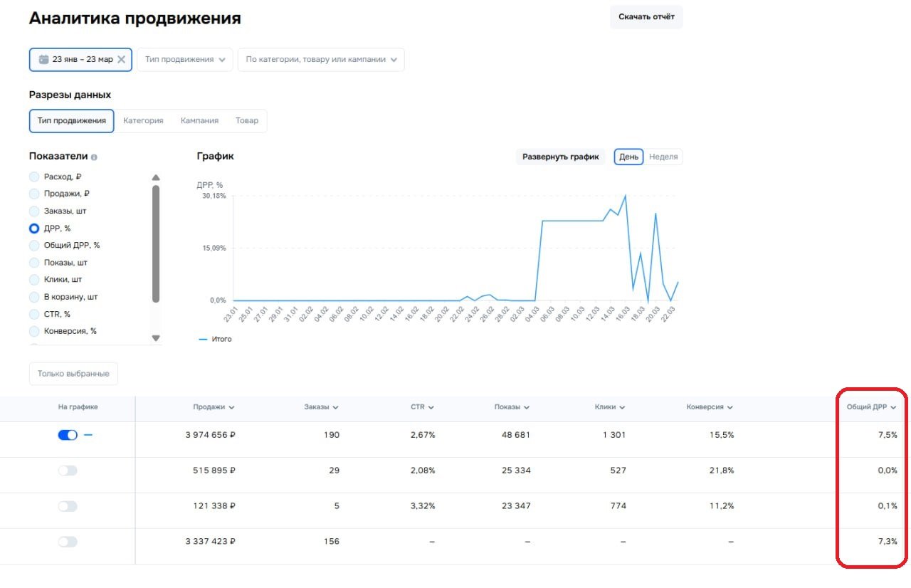Click the info icon beside Показатели
This screenshot has height=588, width=911.
click(x=94, y=157)
